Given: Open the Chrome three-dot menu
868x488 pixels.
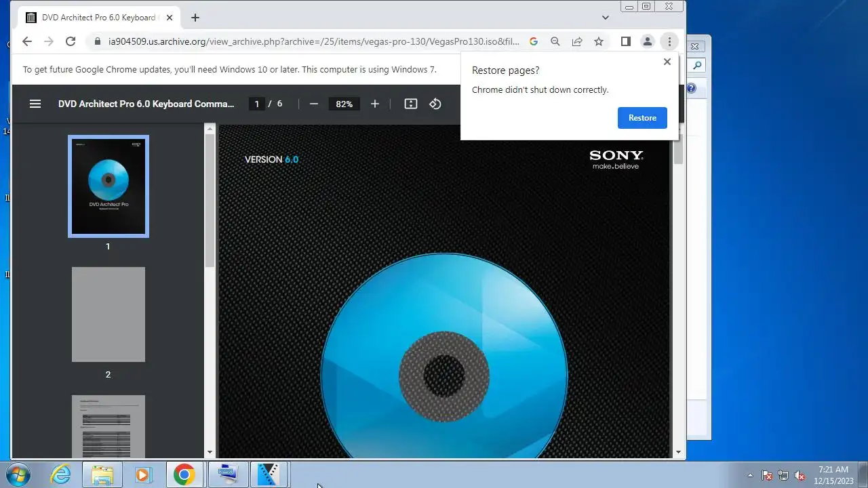Looking at the screenshot, I should 669,41.
